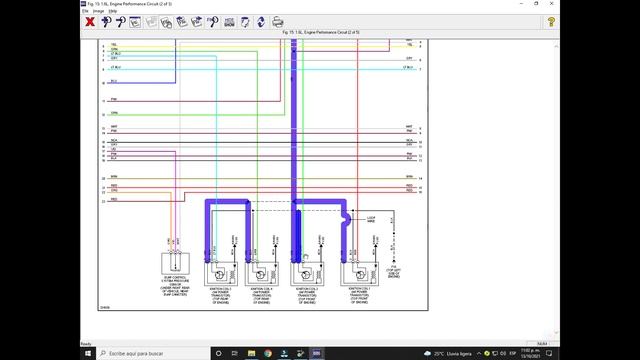This screenshot has width=640, height=360.
Task: Go to the next figure icon
Action: [197, 22]
